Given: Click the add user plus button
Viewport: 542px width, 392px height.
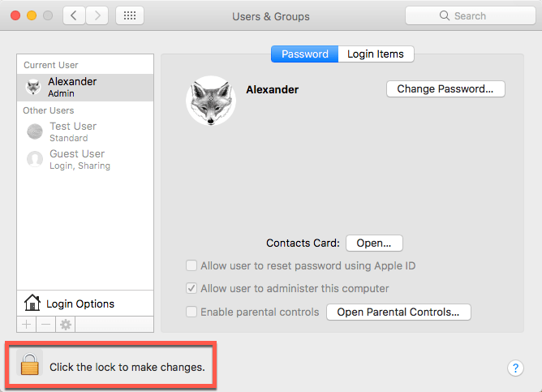Looking at the screenshot, I should pyautogui.click(x=26, y=324).
